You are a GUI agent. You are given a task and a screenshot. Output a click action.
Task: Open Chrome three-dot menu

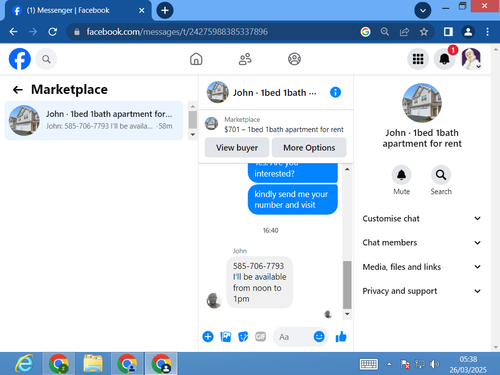(x=487, y=32)
